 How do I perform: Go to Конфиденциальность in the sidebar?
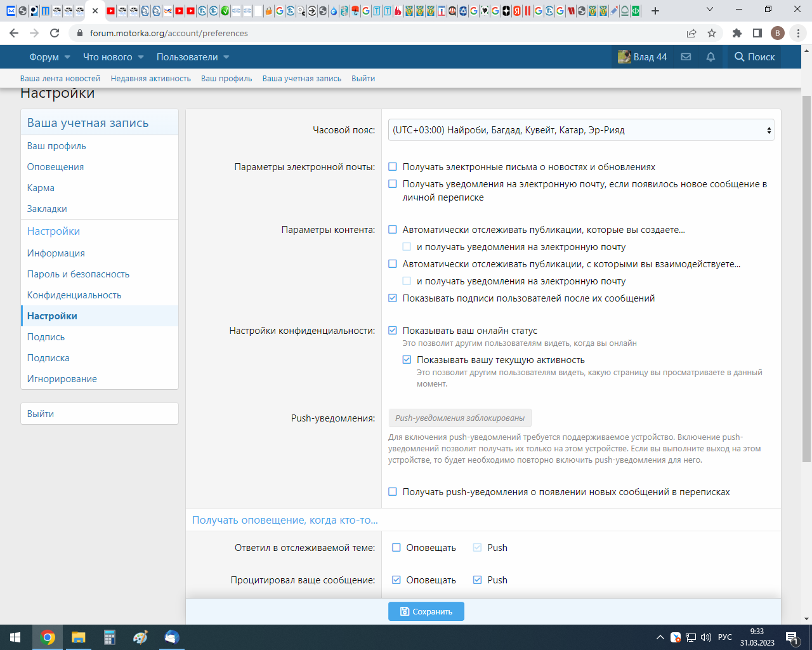(x=74, y=295)
